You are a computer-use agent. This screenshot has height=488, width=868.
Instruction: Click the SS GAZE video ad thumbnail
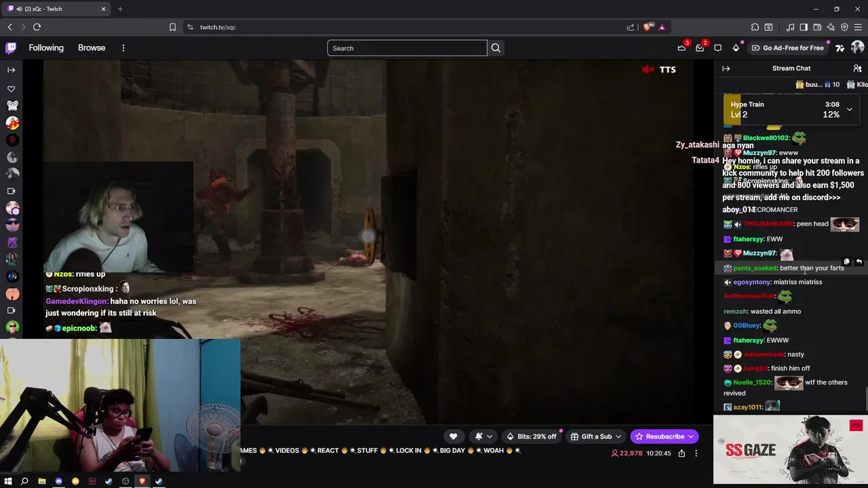[791, 450]
